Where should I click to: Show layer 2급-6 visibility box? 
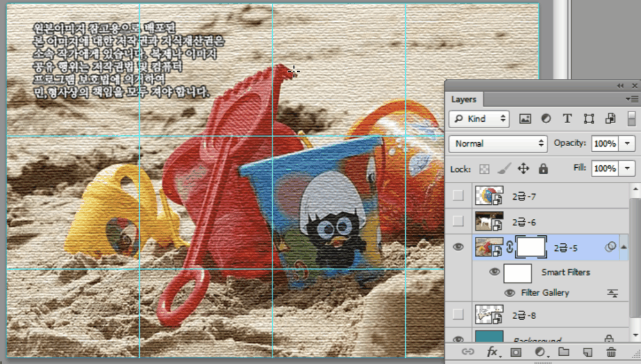coord(458,221)
